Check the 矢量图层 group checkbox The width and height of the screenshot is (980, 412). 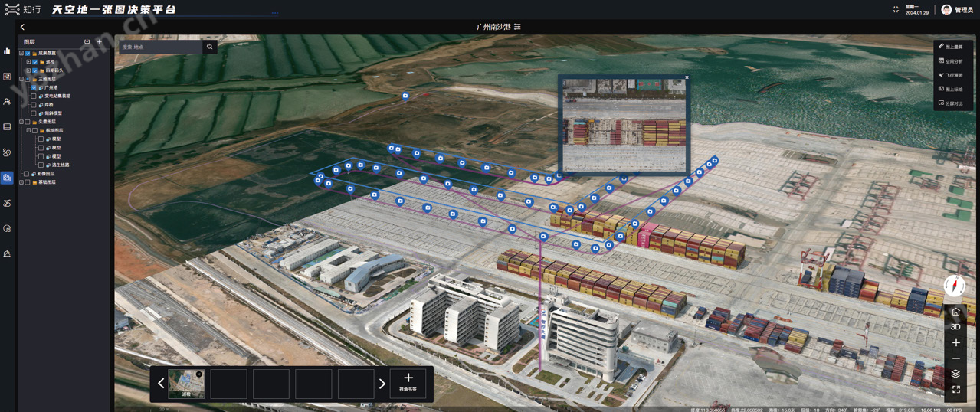28,122
